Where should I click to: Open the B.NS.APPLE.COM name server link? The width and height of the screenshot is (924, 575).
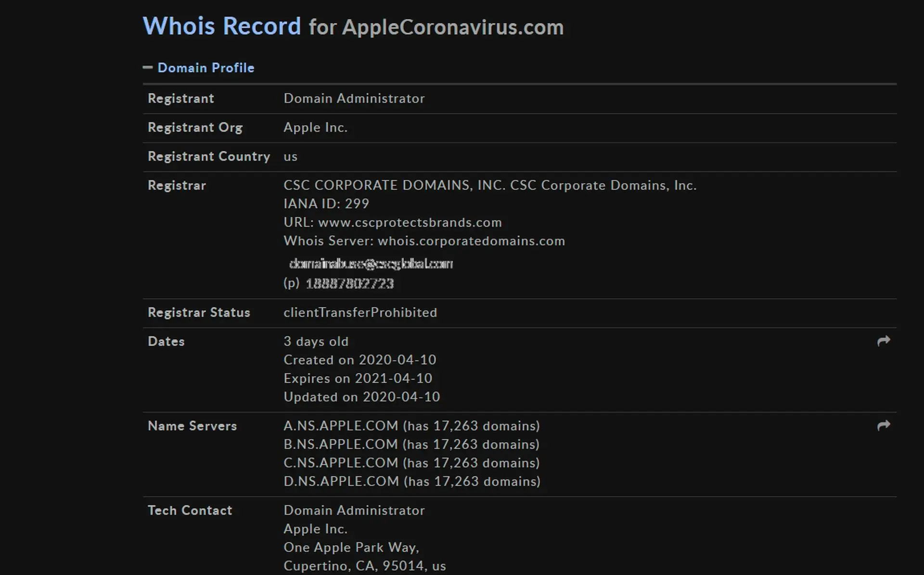coord(340,444)
